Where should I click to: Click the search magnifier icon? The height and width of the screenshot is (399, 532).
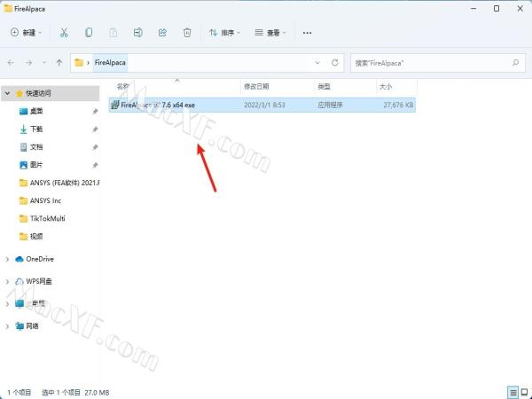[x=515, y=63]
